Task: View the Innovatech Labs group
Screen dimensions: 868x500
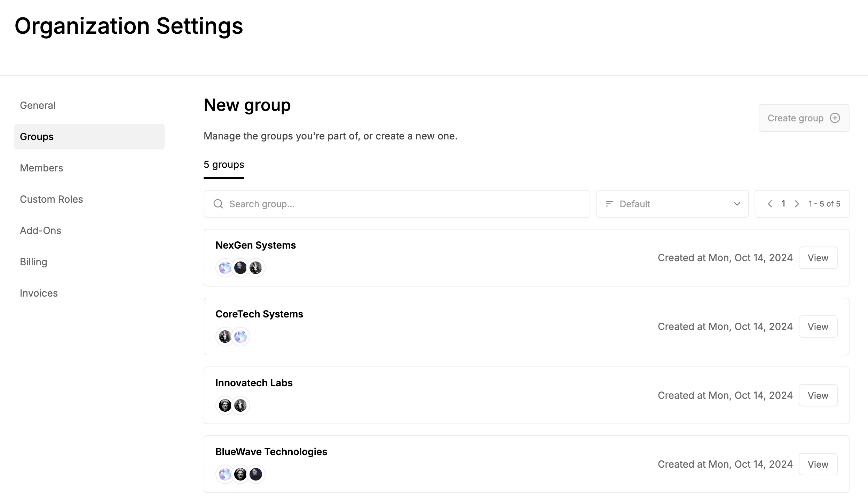Action: tap(818, 395)
